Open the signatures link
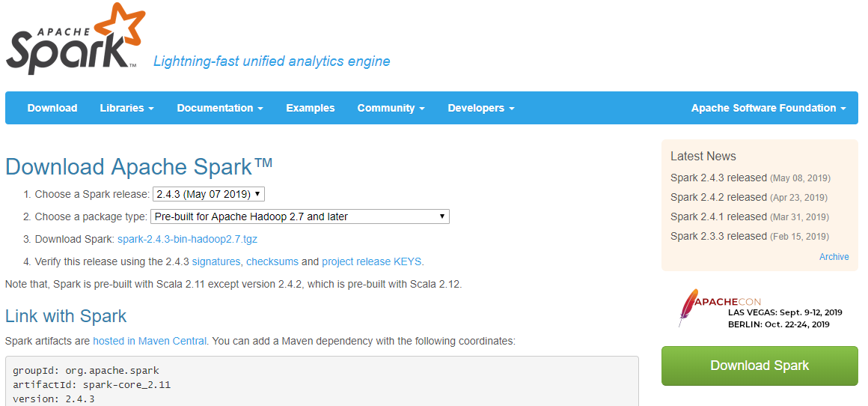The width and height of the screenshot is (868, 406). (216, 261)
